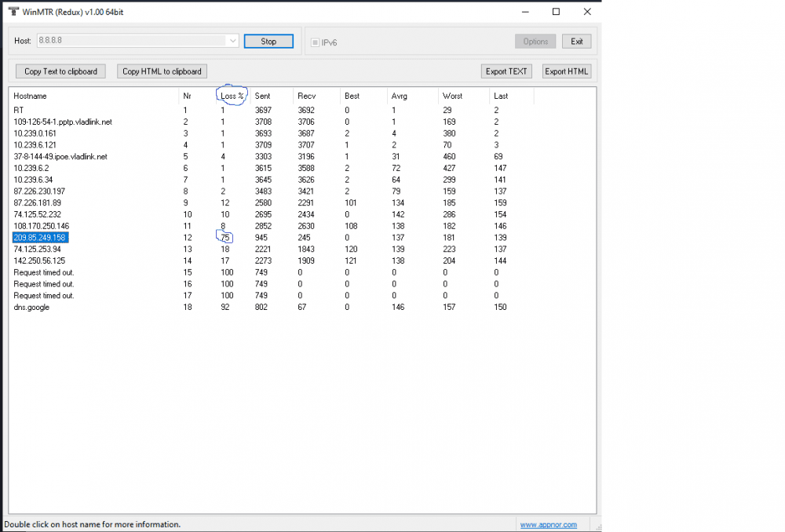This screenshot has height=532, width=785.
Task: Maximize the WinMTR window
Action: click(556, 12)
